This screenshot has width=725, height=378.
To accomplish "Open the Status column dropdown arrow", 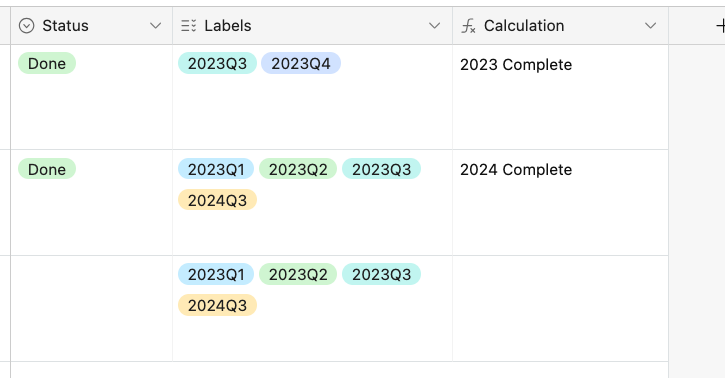I will 155,26.
